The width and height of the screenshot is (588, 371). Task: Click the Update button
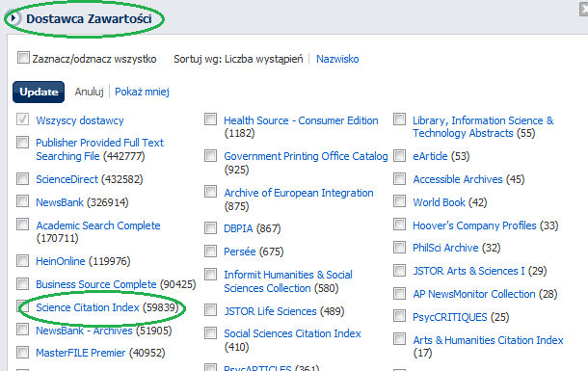tap(39, 92)
